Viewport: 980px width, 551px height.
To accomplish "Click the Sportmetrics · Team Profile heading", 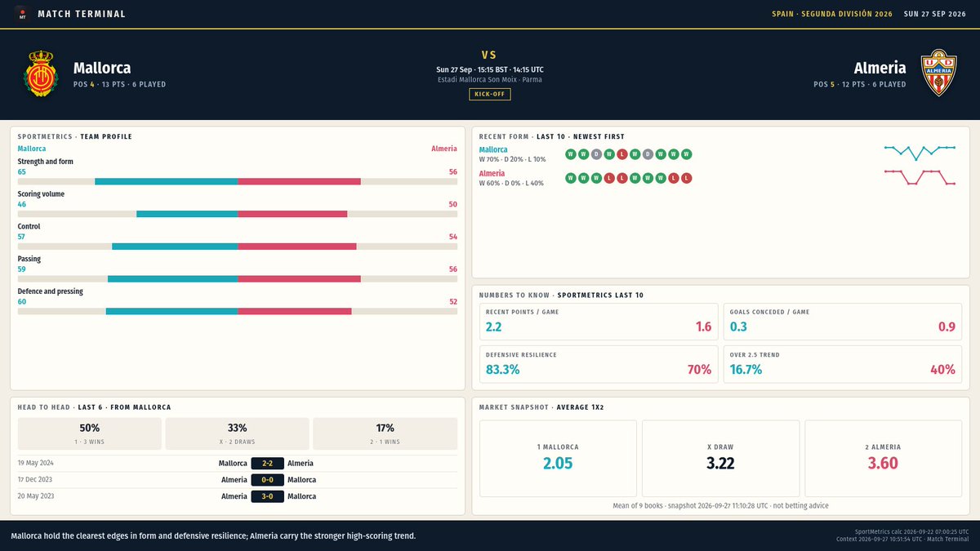I will click(75, 136).
